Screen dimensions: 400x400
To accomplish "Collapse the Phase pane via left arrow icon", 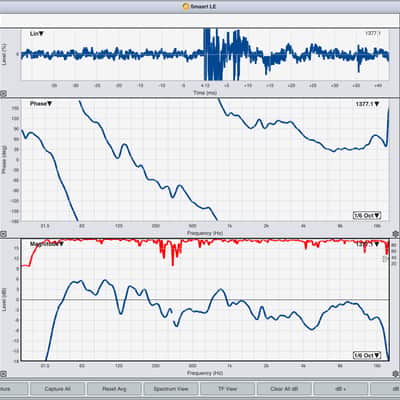I will [x=3, y=234].
